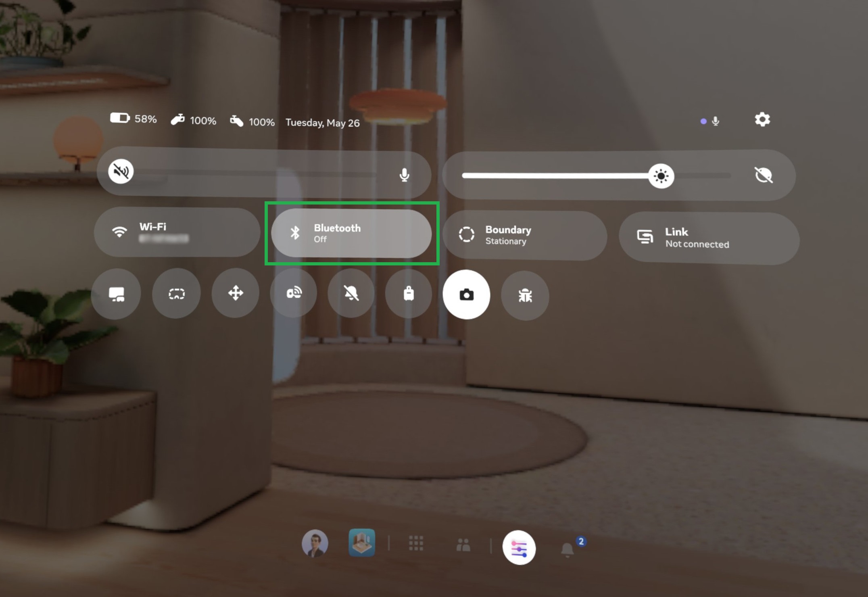Viewport: 868px width, 597px height.
Task: Click the reset view move arrows icon
Action: (236, 293)
